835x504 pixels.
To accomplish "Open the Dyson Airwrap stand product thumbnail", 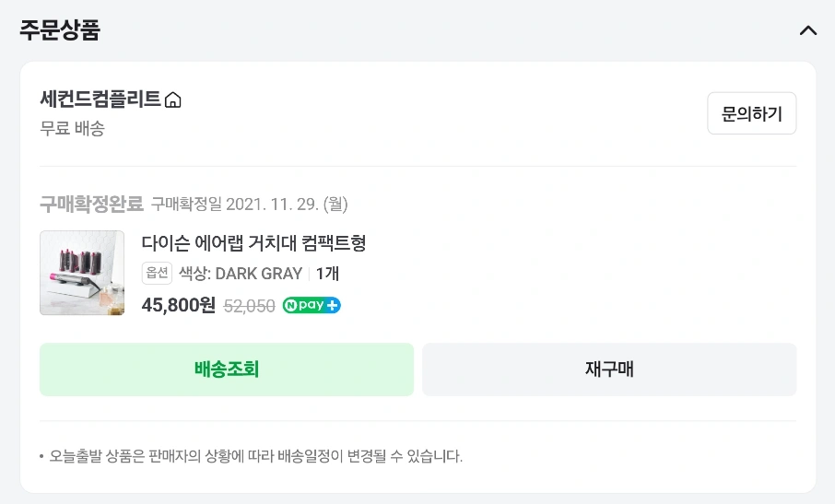I will 82,273.
